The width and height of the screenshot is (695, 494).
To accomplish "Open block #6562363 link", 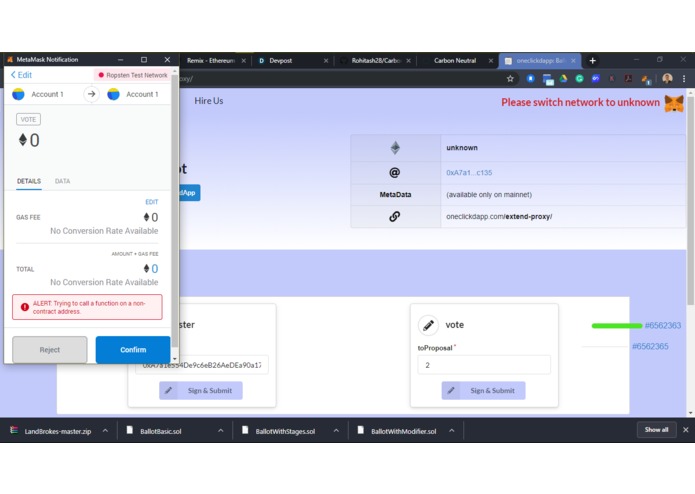I will tap(663, 326).
